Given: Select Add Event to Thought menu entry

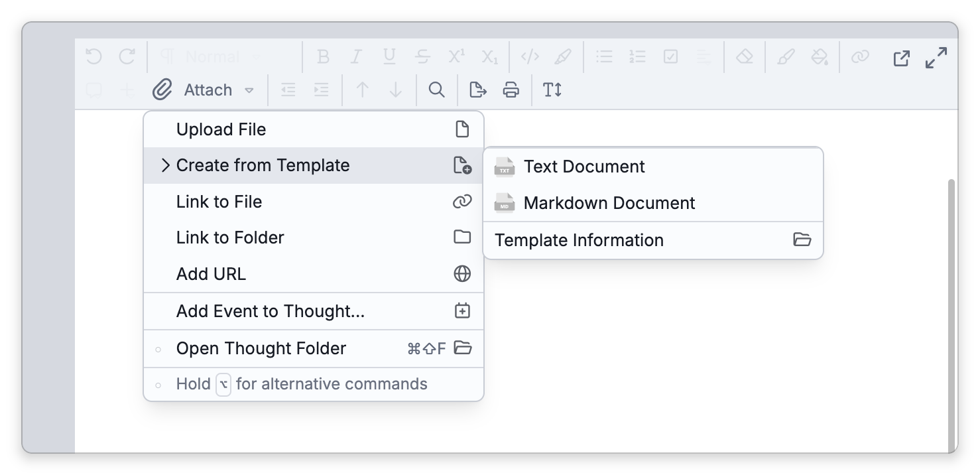Looking at the screenshot, I should point(314,310).
